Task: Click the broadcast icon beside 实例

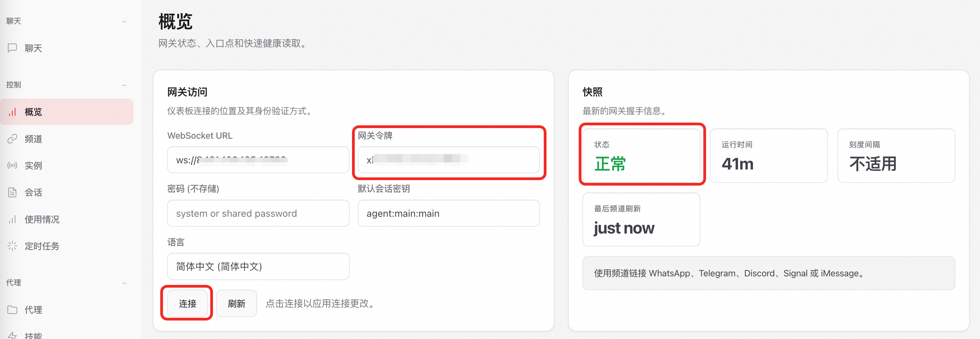Action: (x=12, y=165)
